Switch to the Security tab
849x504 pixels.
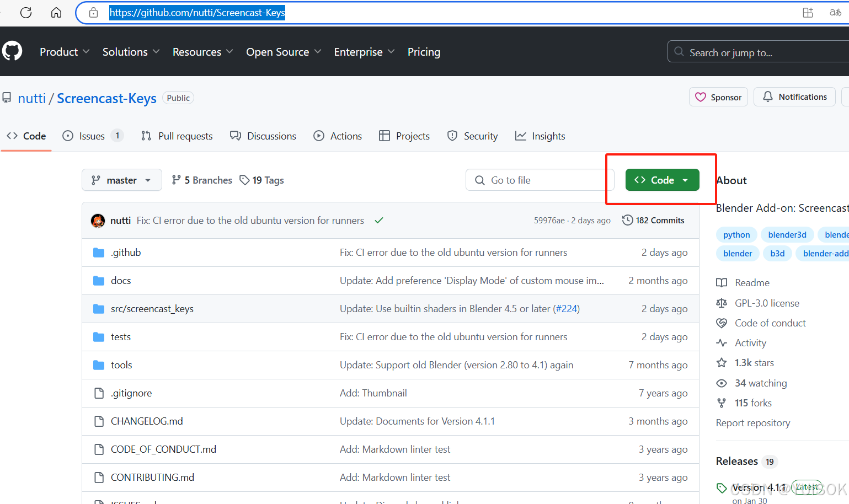[472, 136]
